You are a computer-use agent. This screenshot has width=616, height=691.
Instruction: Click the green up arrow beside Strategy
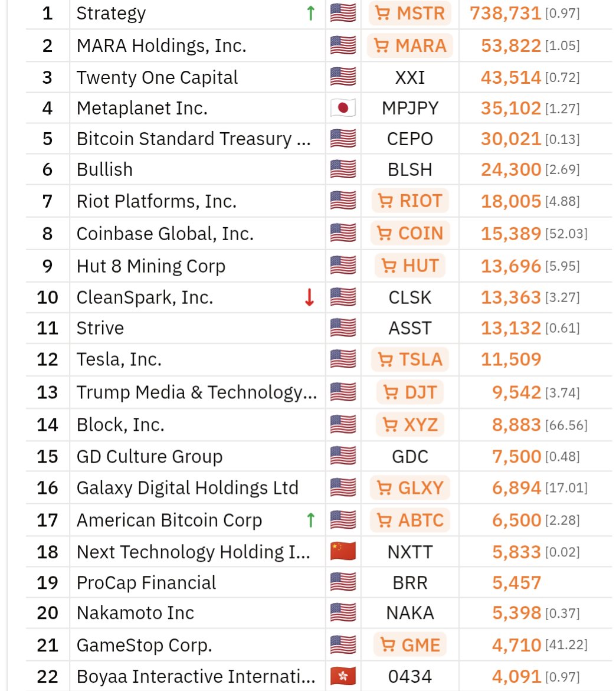[310, 14]
